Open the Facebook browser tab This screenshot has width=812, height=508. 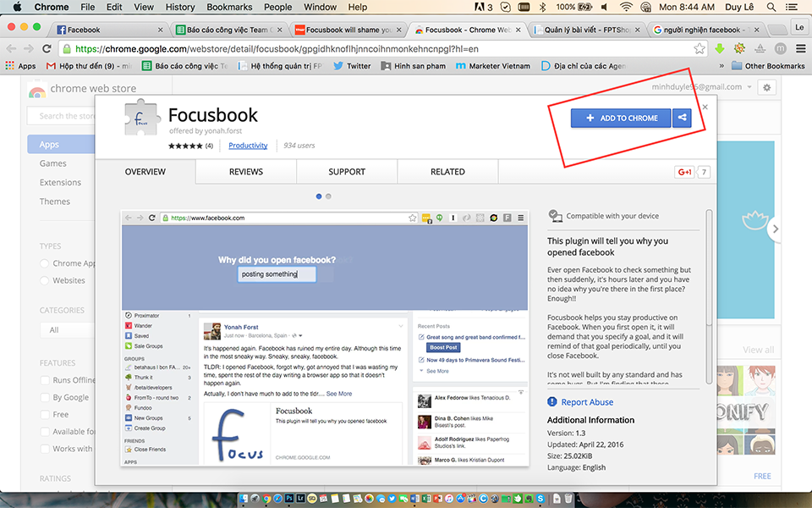pyautogui.click(x=109, y=30)
